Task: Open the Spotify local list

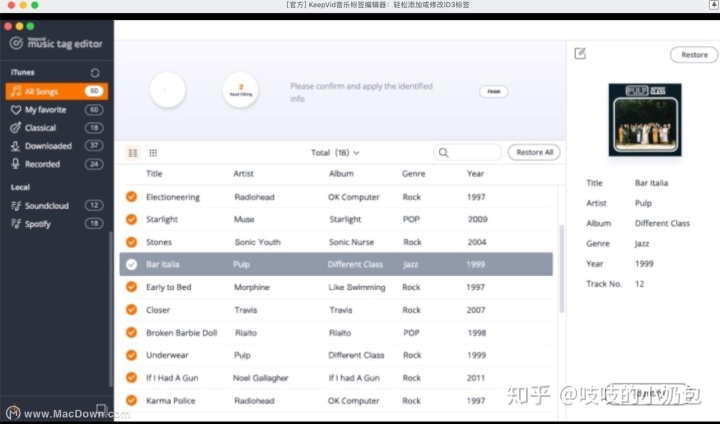Action: coord(56,224)
